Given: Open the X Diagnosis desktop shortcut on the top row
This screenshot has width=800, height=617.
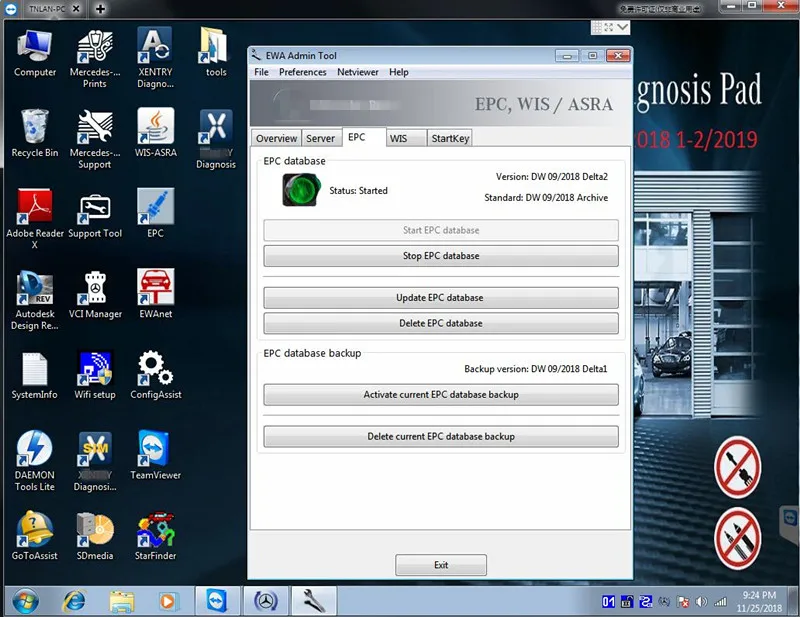Looking at the screenshot, I should tap(216, 139).
